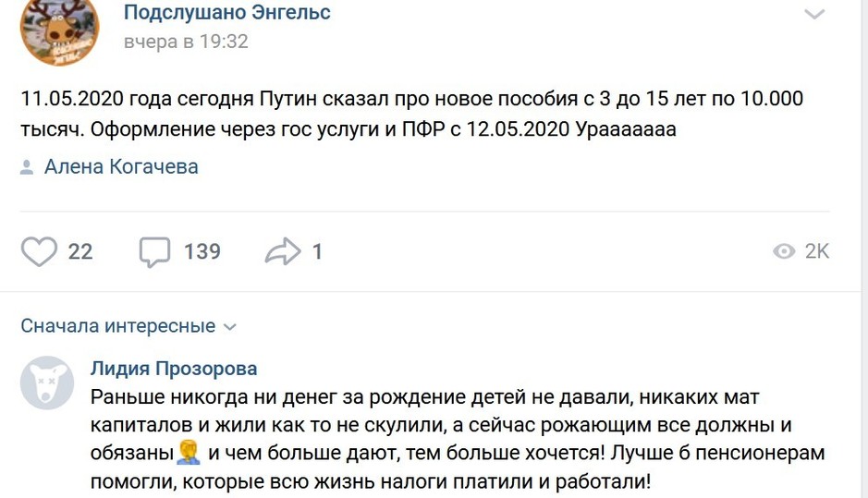868x498 pixels.
Task: Click the like count 22
Action: click(x=80, y=251)
